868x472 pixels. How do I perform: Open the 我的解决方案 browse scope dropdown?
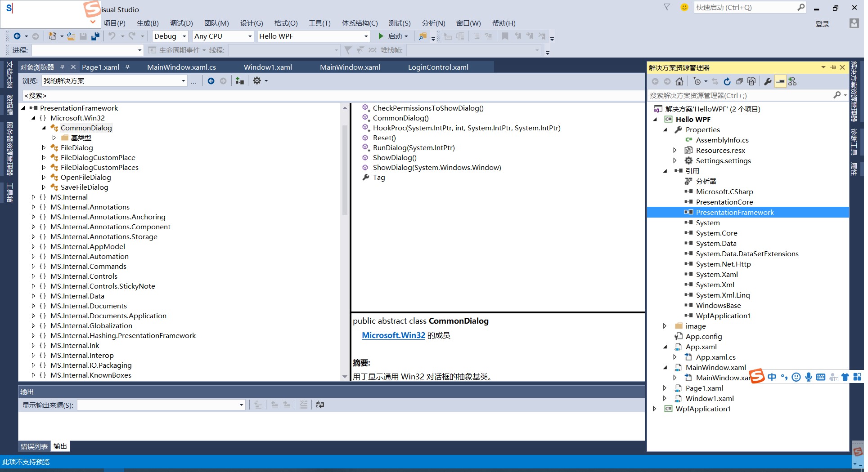(183, 81)
